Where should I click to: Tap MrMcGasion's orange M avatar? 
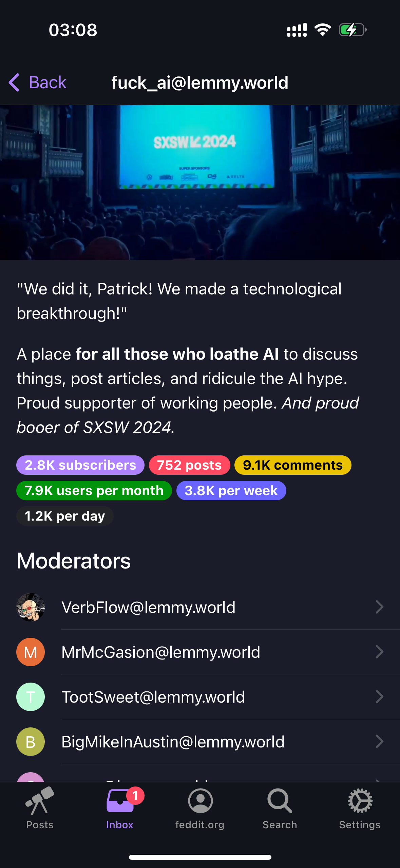click(31, 652)
